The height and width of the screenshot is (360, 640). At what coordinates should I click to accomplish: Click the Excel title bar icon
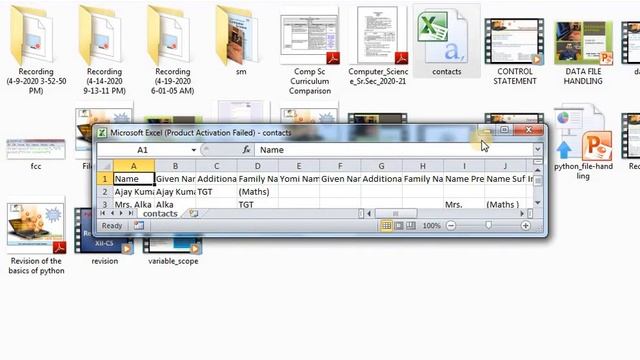coord(102,133)
